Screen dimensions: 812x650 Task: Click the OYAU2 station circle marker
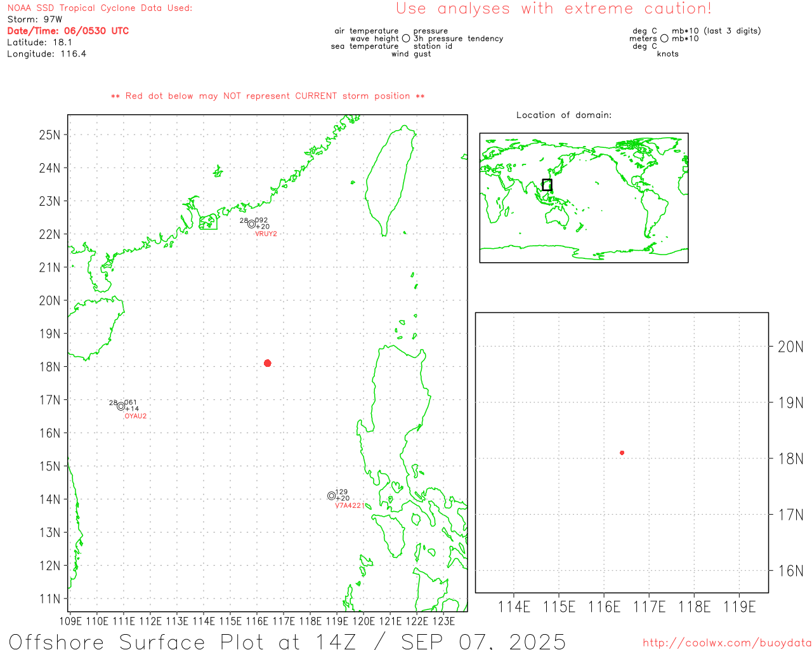tap(121, 406)
